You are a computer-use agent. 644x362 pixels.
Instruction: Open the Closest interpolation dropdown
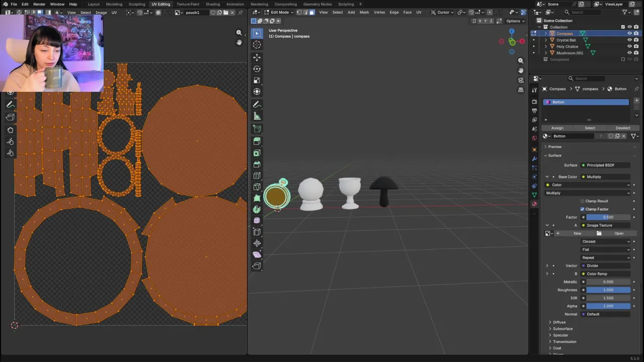(606, 241)
